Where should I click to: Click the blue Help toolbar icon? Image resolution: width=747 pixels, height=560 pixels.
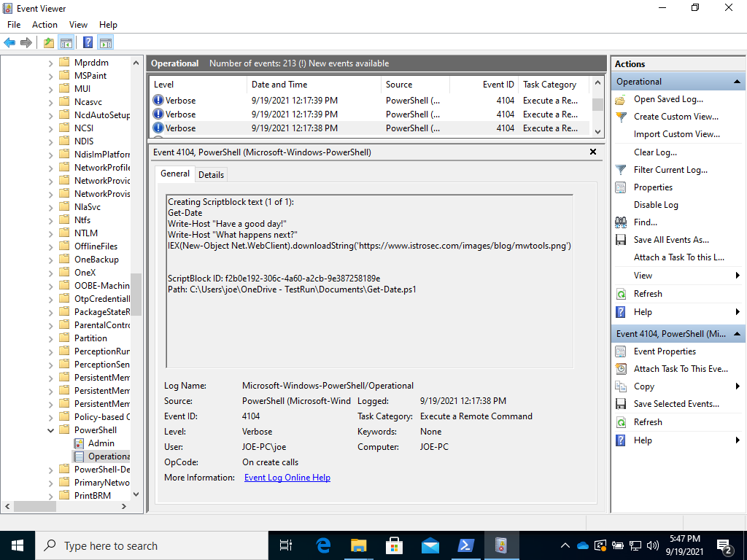88,43
